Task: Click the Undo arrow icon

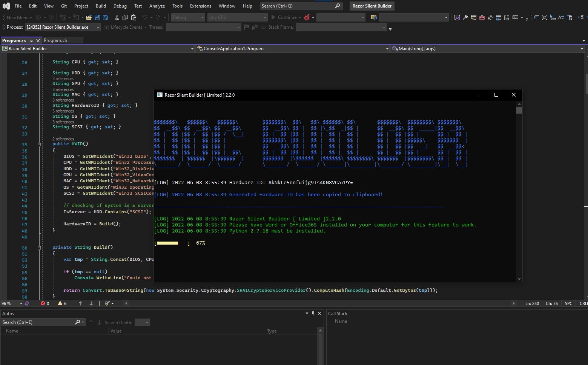Action: pyautogui.click(x=145, y=17)
